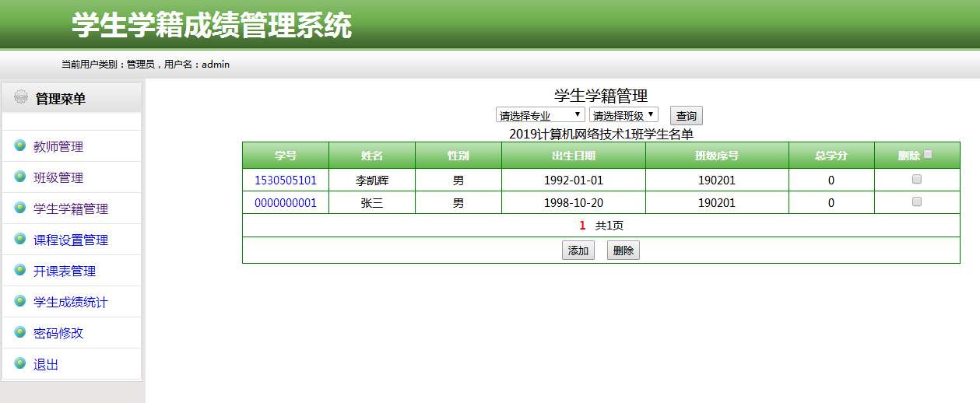This screenshot has width=980, height=403.
Task: Click the bullet icon next to 学生成绩统计
Action: [x=20, y=301]
